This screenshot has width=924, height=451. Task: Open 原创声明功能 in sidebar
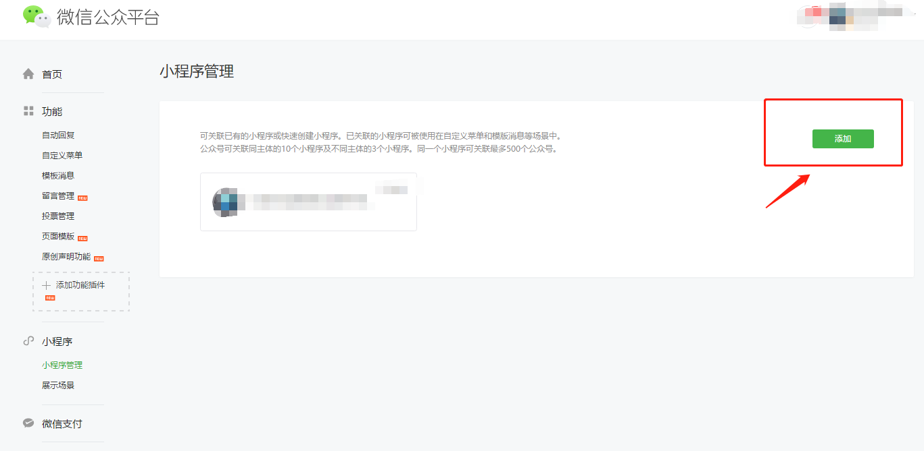67,256
